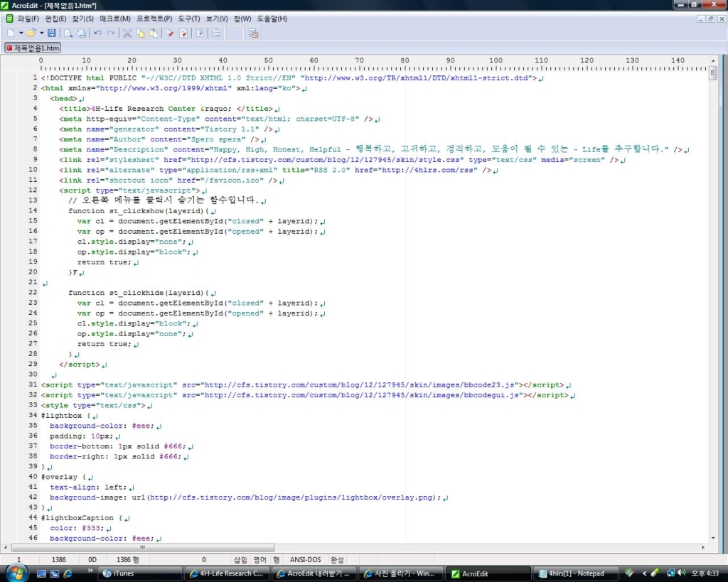
Task: Click the red marker highlight icon
Action: point(170,33)
